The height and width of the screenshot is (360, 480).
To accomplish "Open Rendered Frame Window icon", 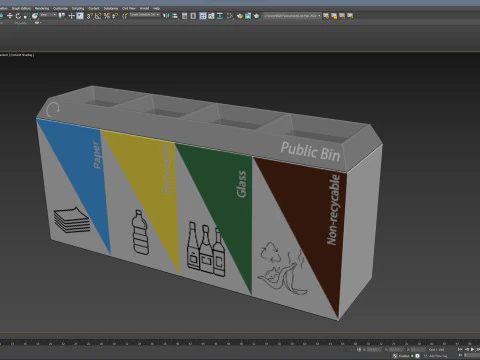I will pyautogui.click(x=248, y=16).
